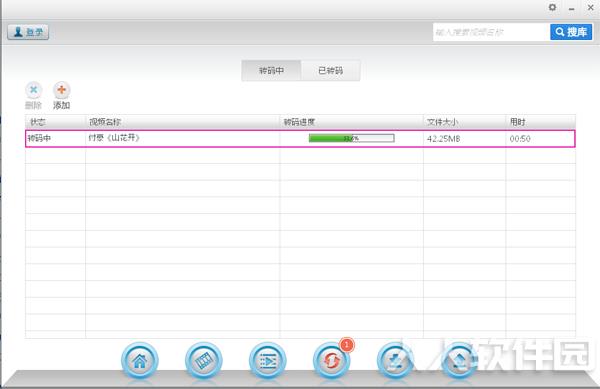Focus the video name search field
This screenshot has width=600, height=389.
(x=491, y=32)
